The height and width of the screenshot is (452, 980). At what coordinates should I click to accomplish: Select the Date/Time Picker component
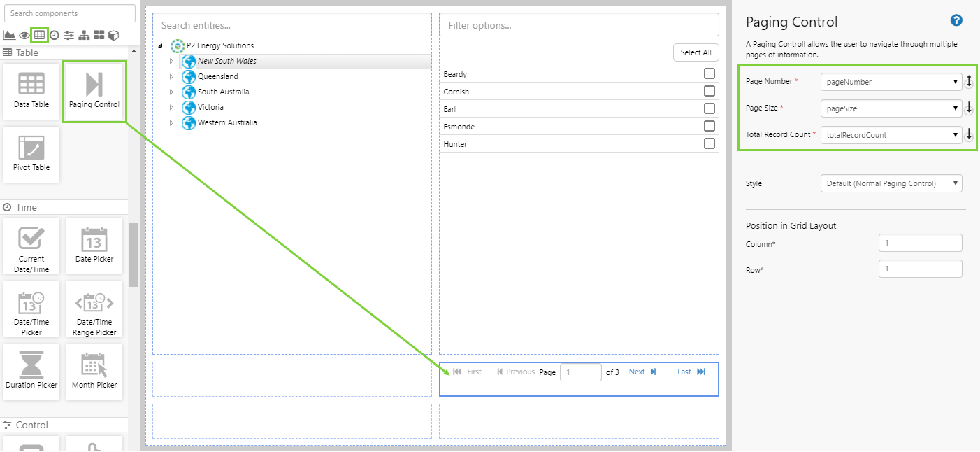point(31,309)
